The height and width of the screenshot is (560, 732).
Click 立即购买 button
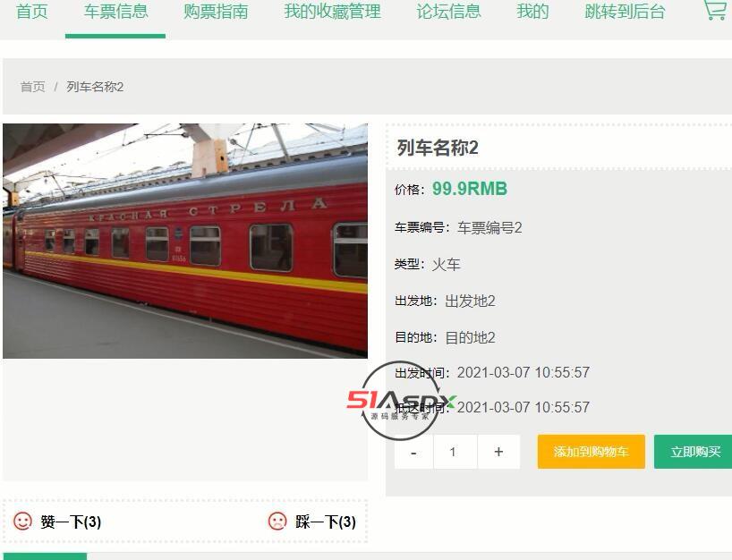pyautogui.click(x=695, y=452)
